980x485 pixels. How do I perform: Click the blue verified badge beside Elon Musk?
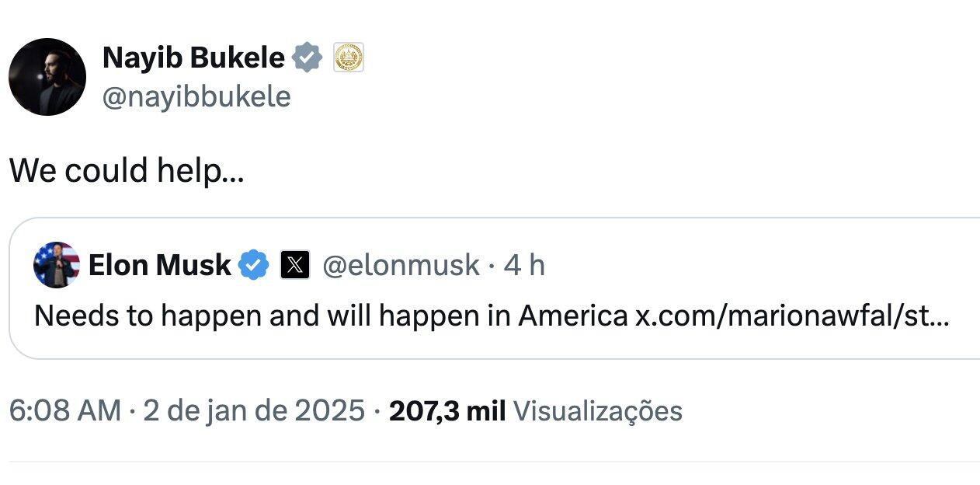(253, 265)
